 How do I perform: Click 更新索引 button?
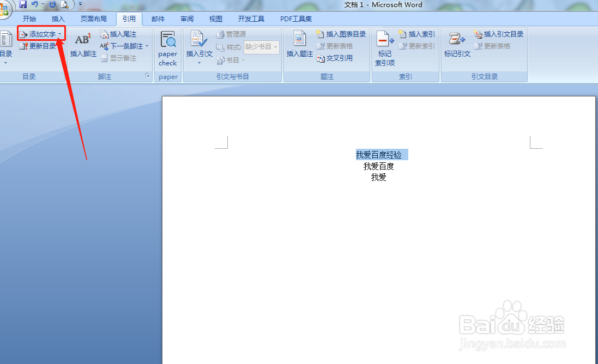click(416, 46)
